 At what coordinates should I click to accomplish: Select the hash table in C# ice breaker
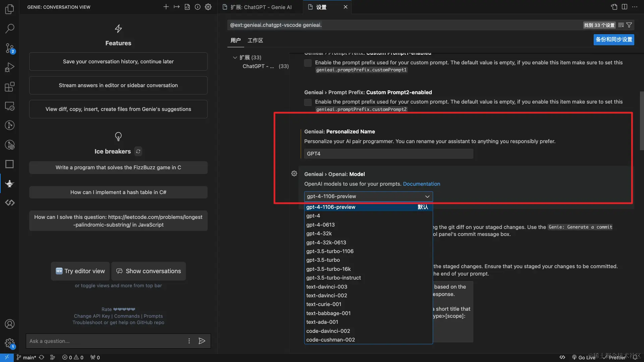click(x=118, y=192)
